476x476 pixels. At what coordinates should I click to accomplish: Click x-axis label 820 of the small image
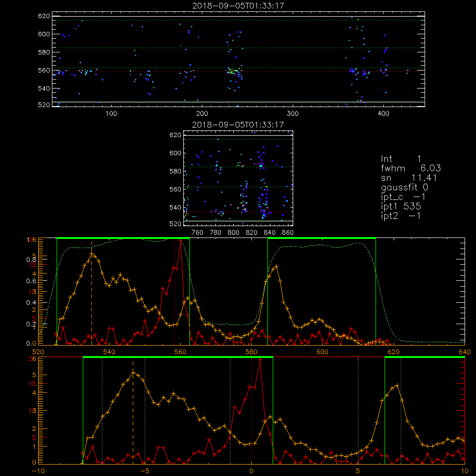click(x=252, y=233)
